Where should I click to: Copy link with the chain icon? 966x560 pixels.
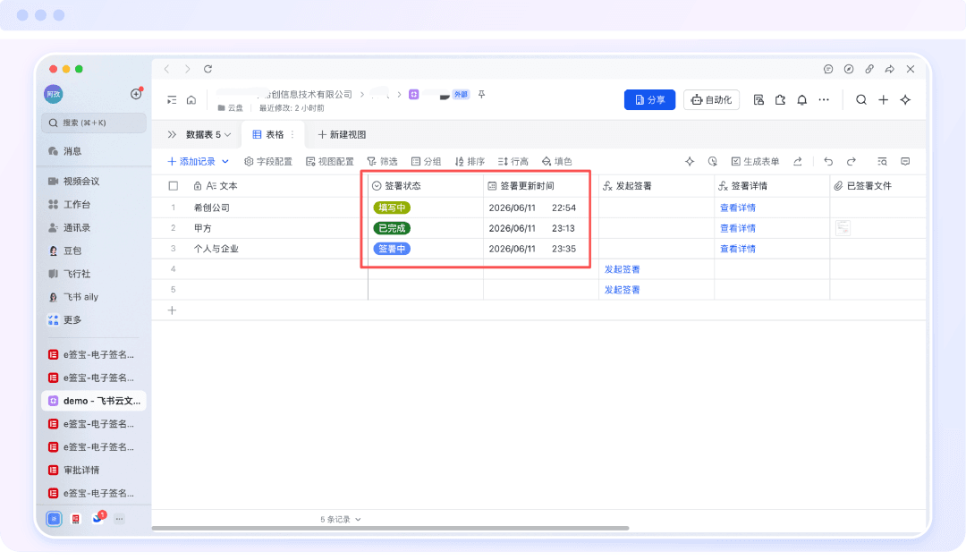869,69
